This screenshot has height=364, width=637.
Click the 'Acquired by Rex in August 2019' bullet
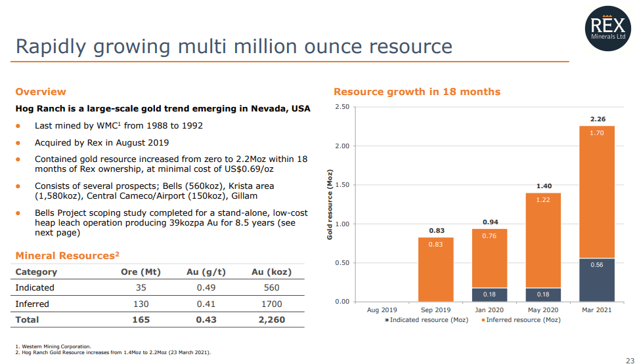(102, 143)
